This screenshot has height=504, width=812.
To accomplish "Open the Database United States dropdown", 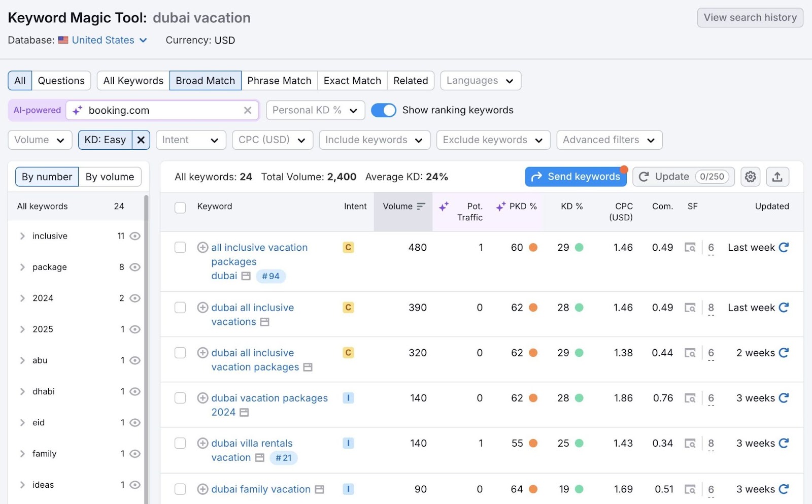I will coord(102,40).
